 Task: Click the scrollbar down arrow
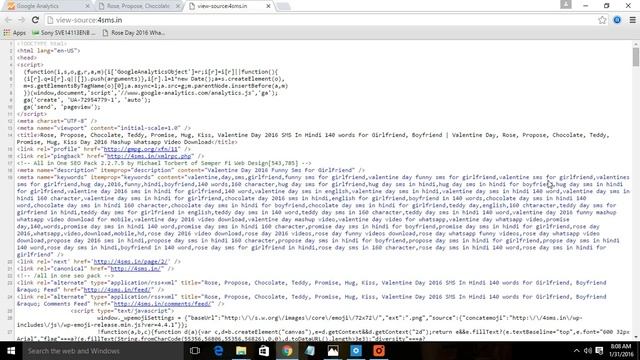(x=636, y=338)
